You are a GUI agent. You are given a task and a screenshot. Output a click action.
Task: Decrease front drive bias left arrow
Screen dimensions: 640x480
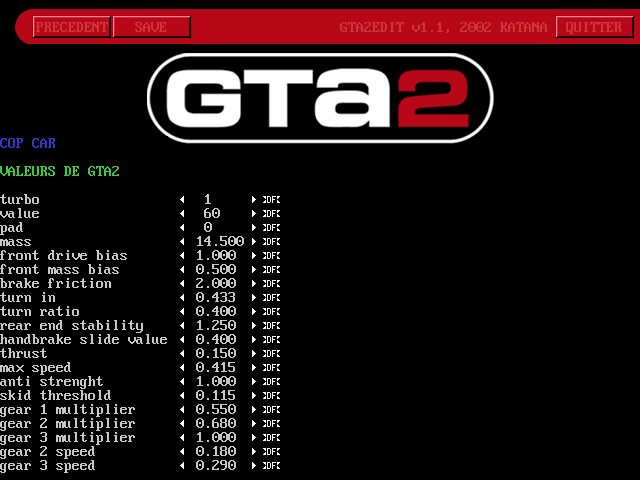click(182, 256)
